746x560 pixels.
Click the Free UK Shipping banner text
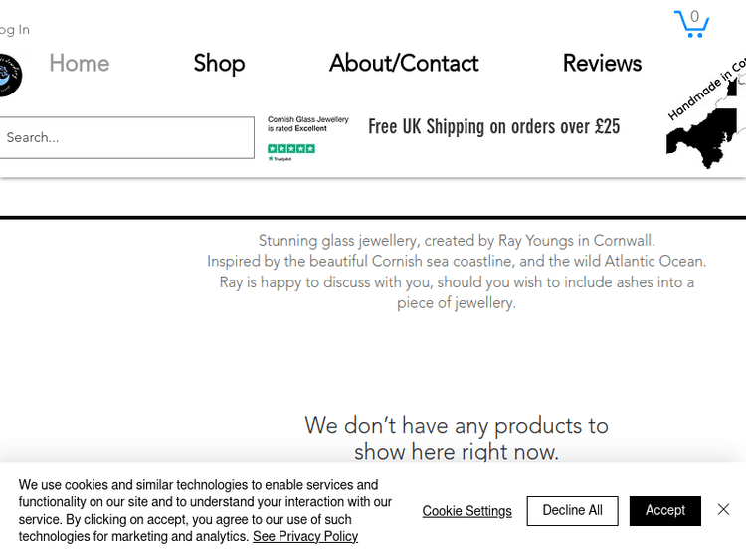coord(494,127)
